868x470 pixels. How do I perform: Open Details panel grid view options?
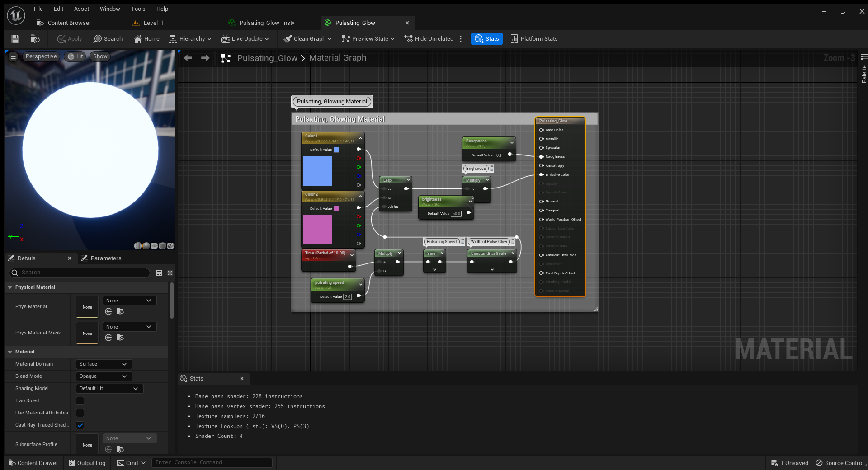(159, 273)
